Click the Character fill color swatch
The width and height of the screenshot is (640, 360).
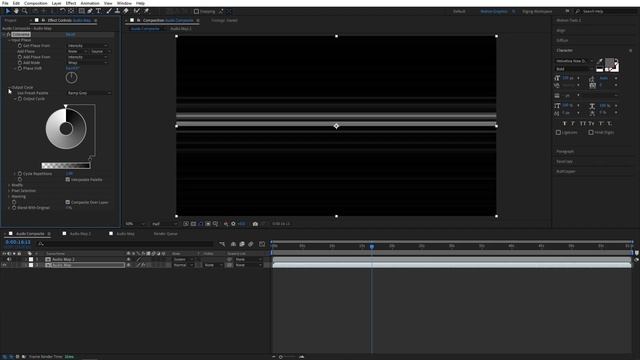point(609,62)
